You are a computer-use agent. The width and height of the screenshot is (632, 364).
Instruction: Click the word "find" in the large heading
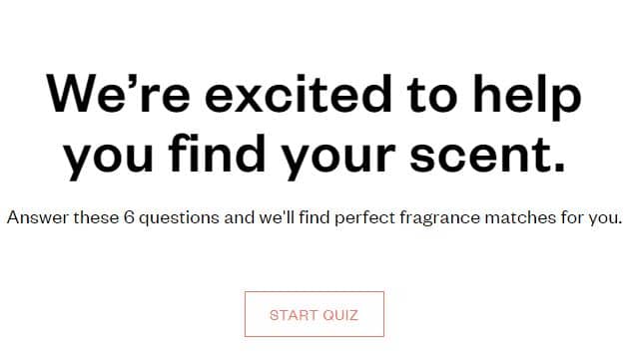(x=217, y=153)
